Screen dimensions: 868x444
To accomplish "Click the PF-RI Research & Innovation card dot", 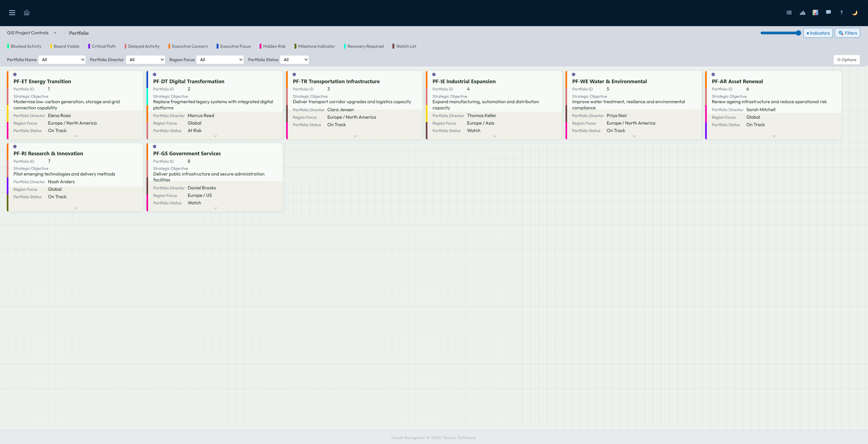I will point(15,147).
